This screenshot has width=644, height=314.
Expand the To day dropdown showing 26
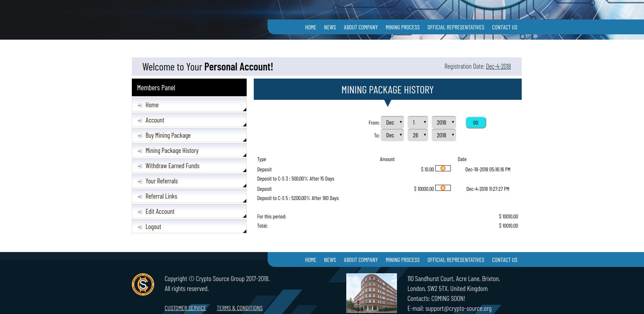[418, 135]
